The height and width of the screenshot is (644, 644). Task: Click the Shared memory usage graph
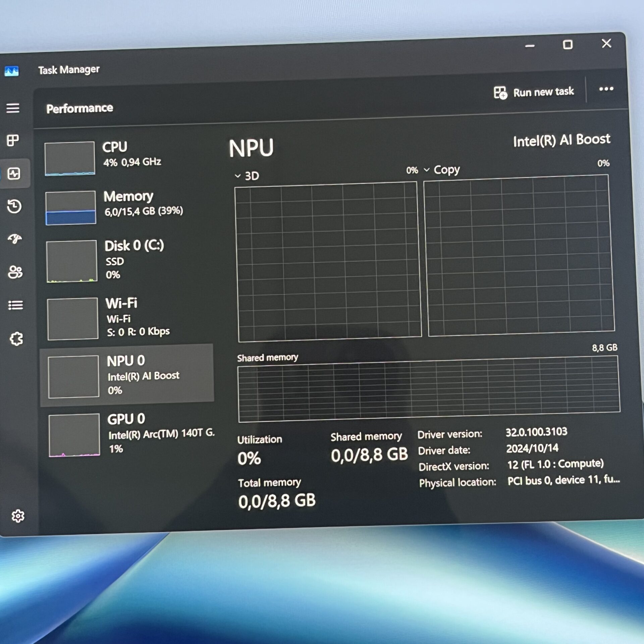pos(429,389)
